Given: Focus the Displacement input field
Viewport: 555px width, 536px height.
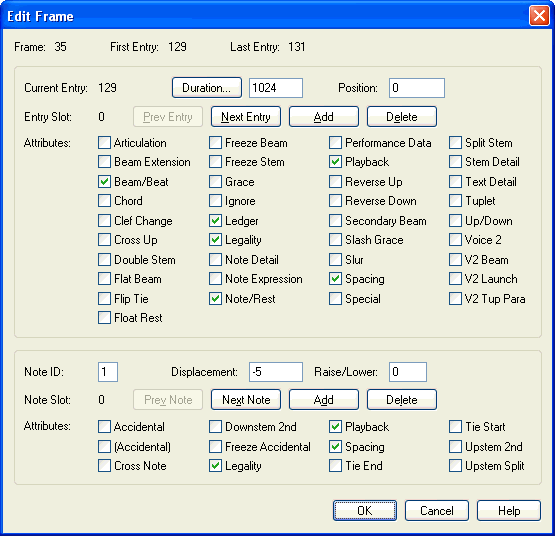Looking at the screenshot, I should coord(276,372).
